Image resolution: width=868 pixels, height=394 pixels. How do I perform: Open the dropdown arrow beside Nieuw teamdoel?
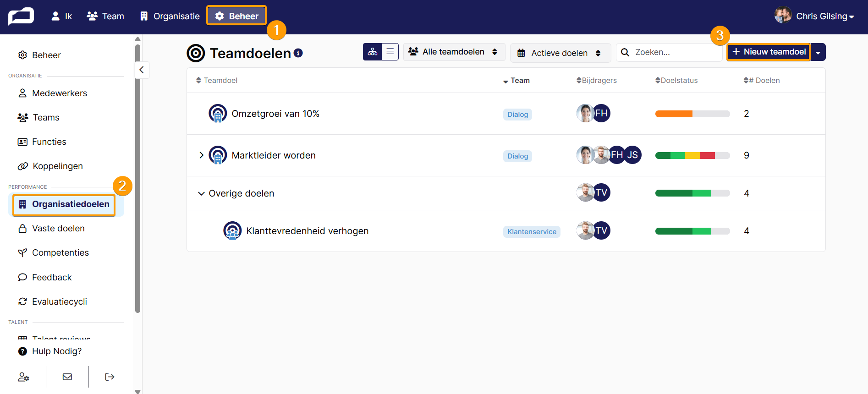[818, 52]
